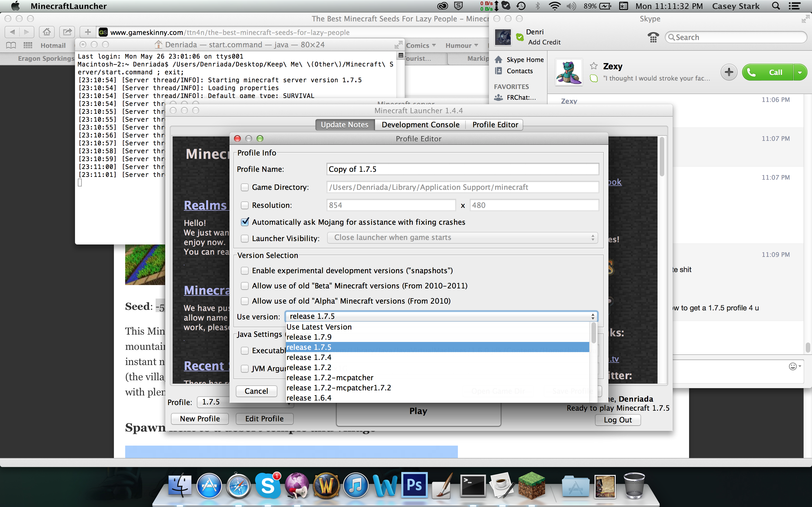The width and height of the screenshot is (812, 507).
Task: Switch to the Development Console tab
Action: pyautogui.click(x=420, y=125)
